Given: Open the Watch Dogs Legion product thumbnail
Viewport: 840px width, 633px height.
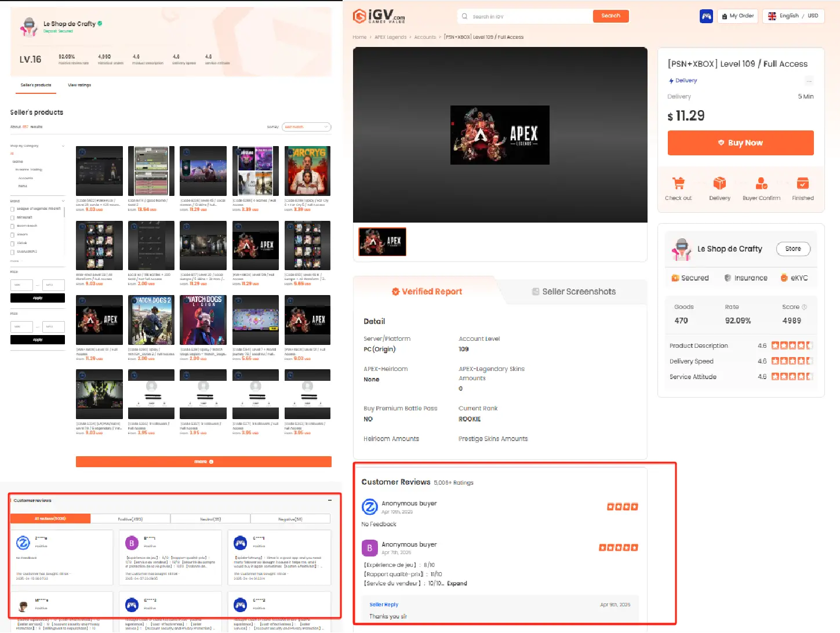Looking at the screenshot, I should pos(203,320).
